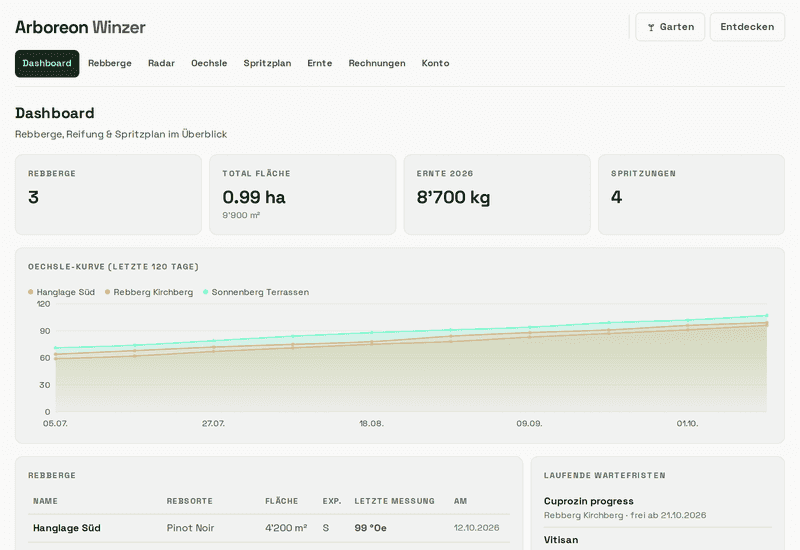Toggle Hanglage Süd legend entry
This screenshot has height=550, width=800.
[61, 292]
